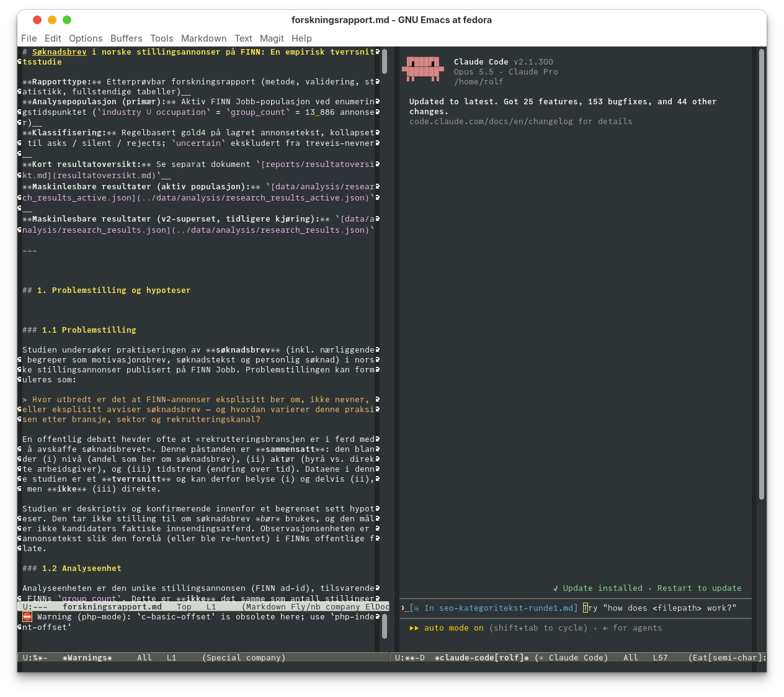
Task: Click code.claude.com/docs/en/changelog link
Action: point(491,122)
